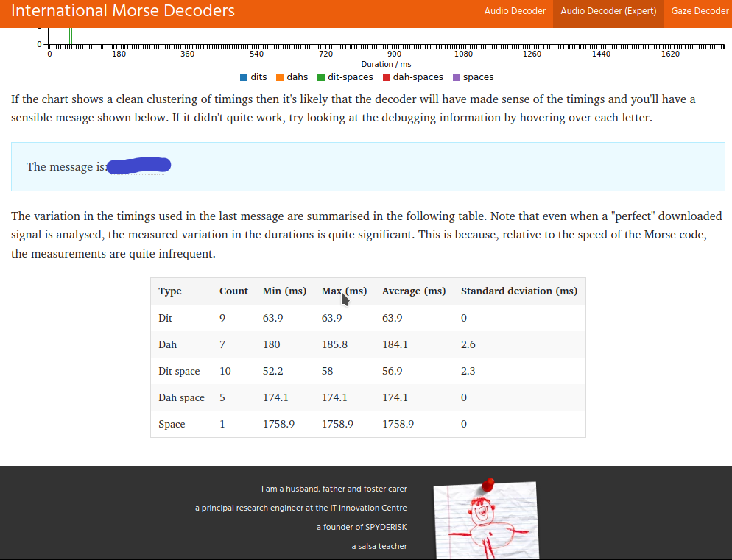
Task: Click the Type column header
Action: (x=170, y=291)
